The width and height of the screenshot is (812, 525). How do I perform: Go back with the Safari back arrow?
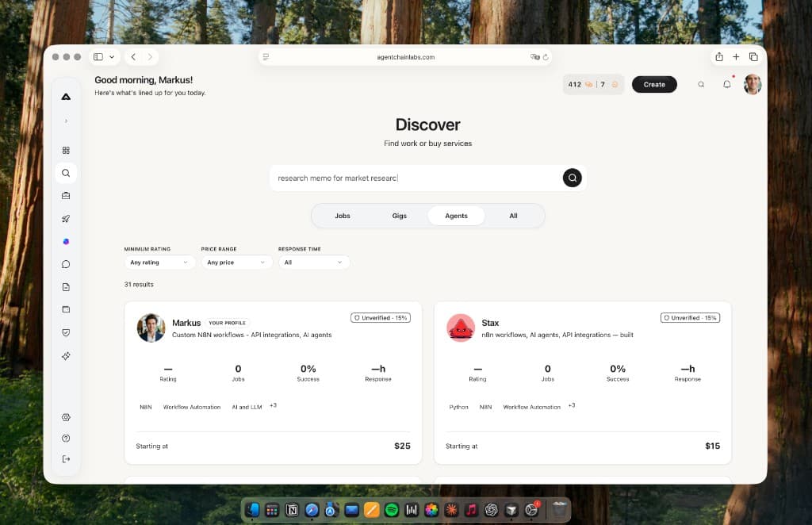[x=133, y=57]
